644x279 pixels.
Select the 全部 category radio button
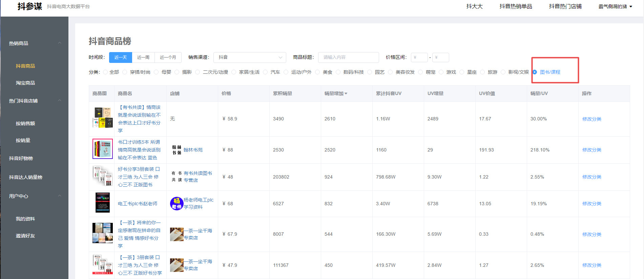pos(105,72)
